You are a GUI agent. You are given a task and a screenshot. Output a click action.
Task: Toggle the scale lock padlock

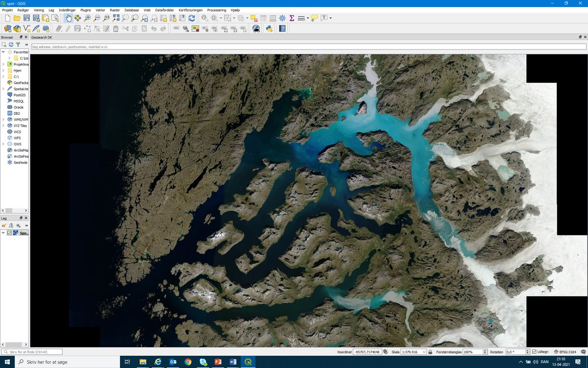tap(429, 352)
